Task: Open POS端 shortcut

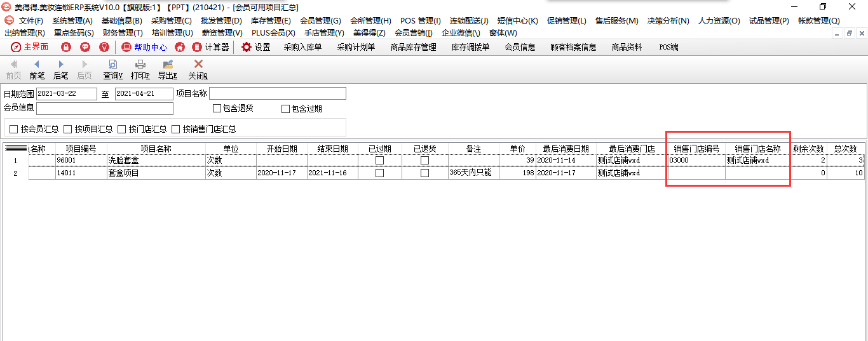Action: coord(668,47)
